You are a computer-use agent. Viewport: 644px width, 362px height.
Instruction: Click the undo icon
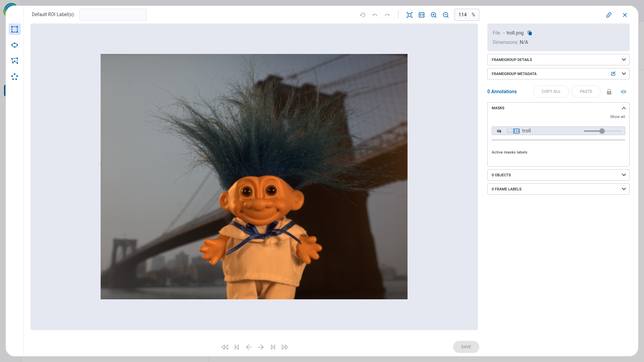click(375, 15)
